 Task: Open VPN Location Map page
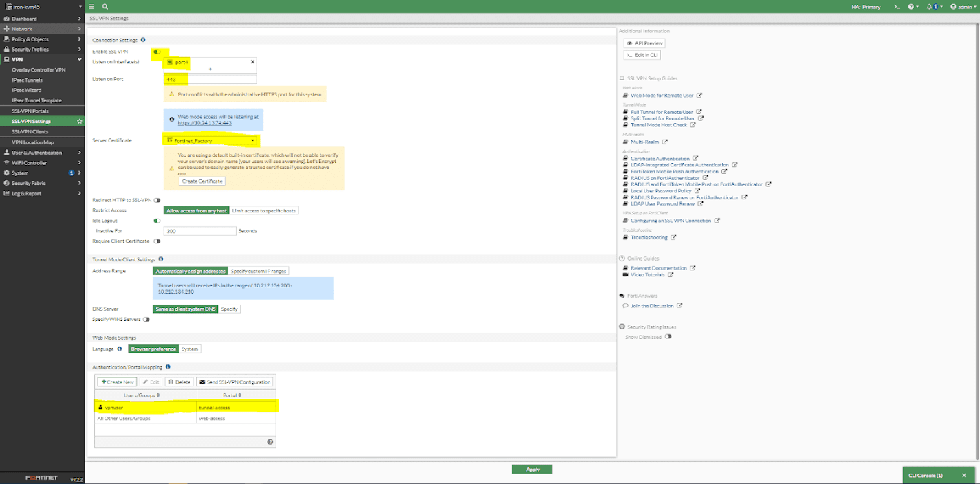click(x=32, y=142)
